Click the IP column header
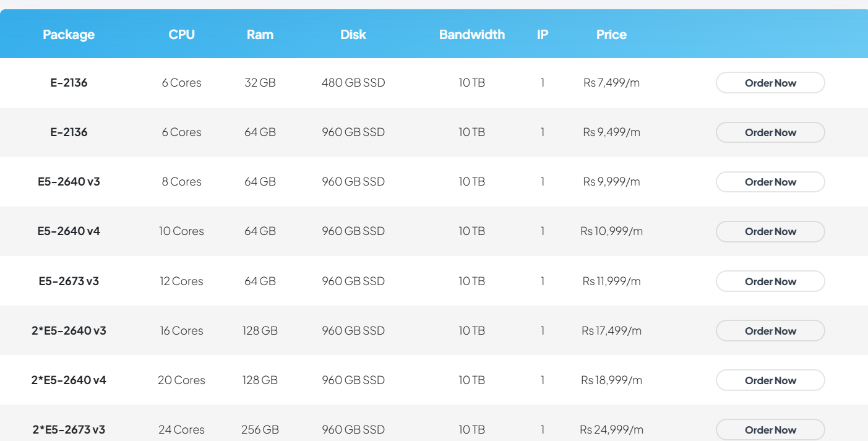 click(x=543, y=35)
